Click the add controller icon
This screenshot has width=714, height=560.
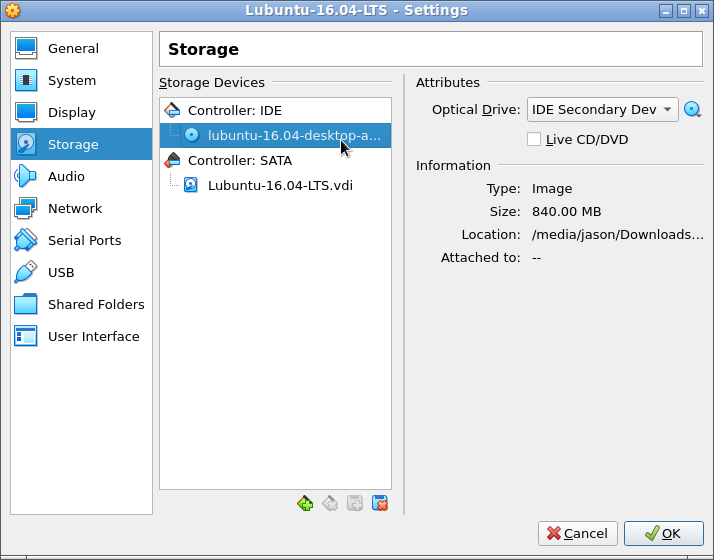pos(305,504)
